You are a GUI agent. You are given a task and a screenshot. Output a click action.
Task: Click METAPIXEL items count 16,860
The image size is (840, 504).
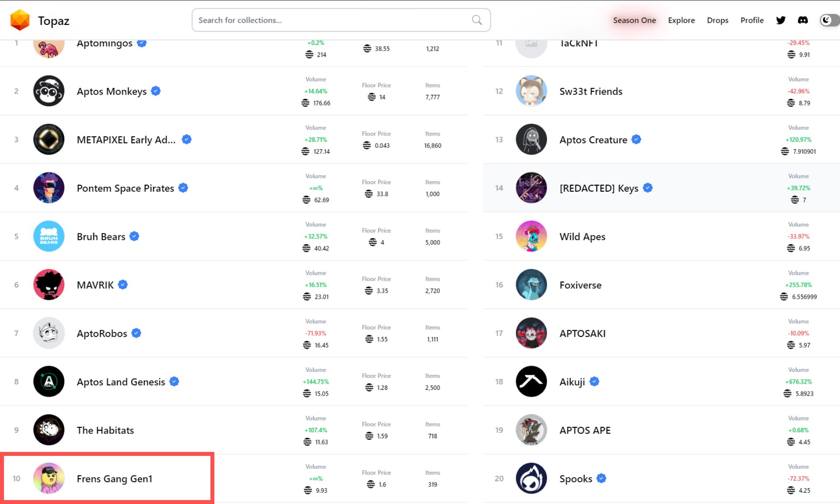click(433, 146)
